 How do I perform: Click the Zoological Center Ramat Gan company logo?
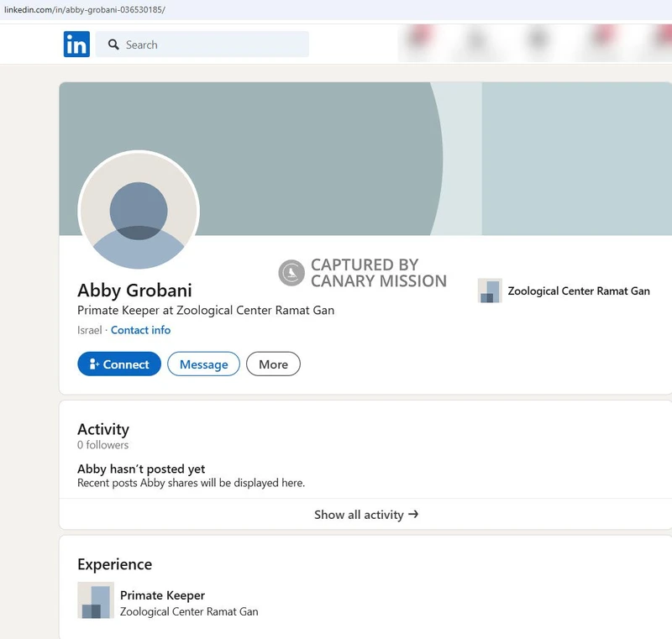coord(489,291)
